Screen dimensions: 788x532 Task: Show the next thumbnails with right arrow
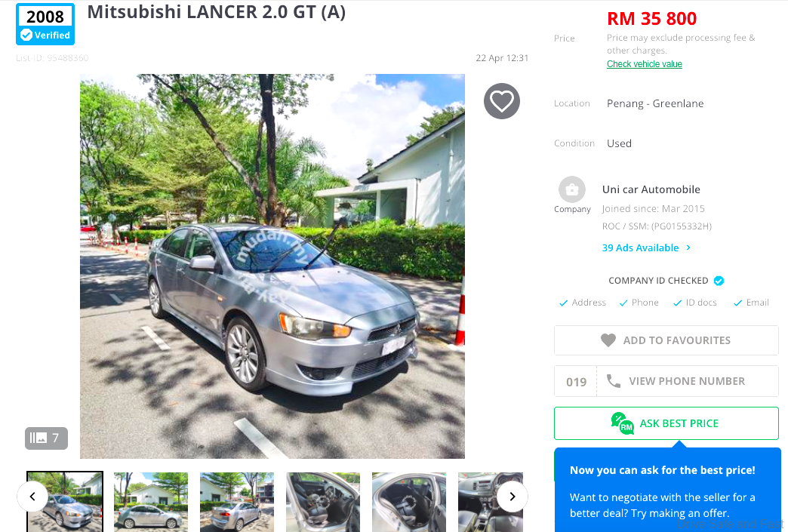512,497
